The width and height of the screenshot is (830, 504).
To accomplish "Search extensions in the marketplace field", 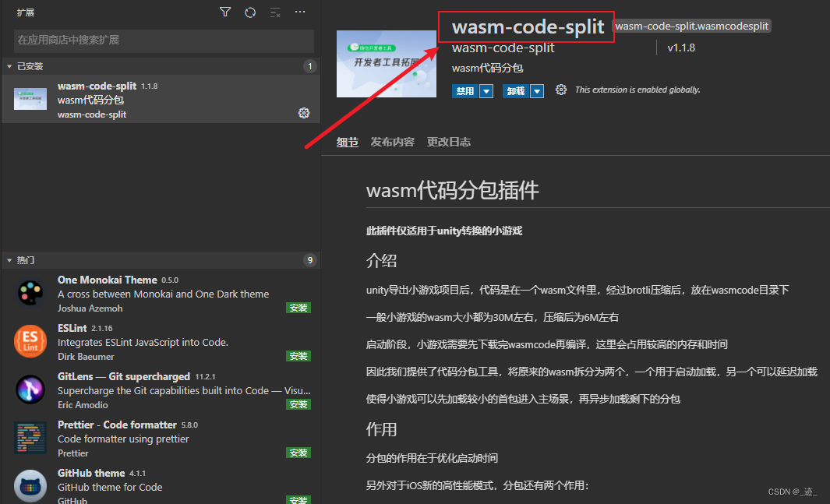I will [x=164, y=41].
